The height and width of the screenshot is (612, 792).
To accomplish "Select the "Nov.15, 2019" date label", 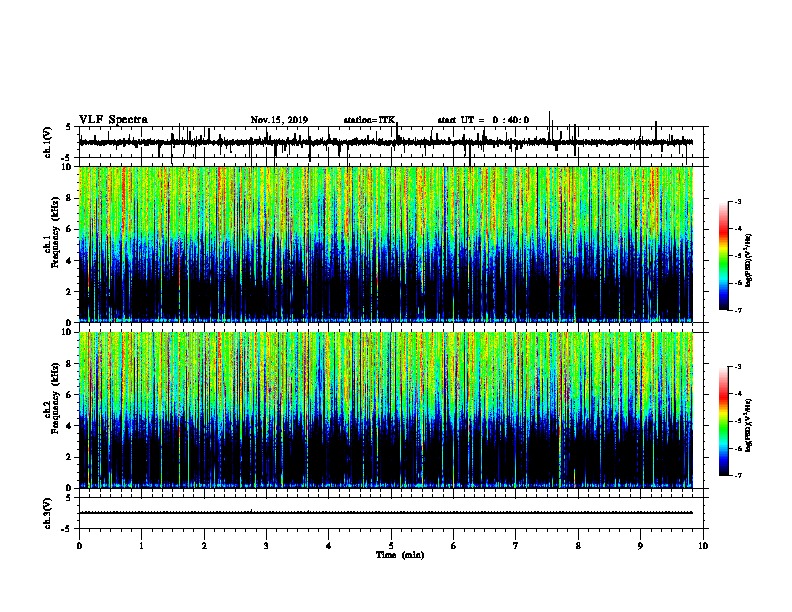I will [279, 120].
